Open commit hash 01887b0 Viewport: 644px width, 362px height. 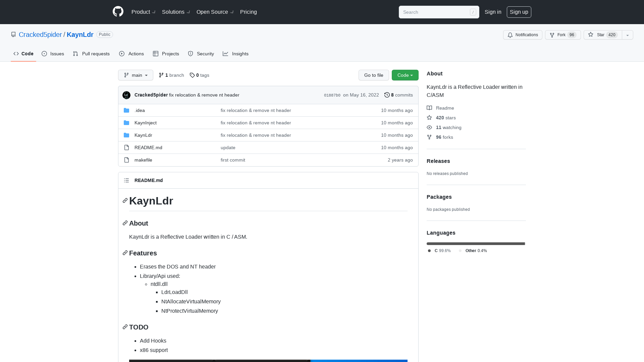pos(332,95)
